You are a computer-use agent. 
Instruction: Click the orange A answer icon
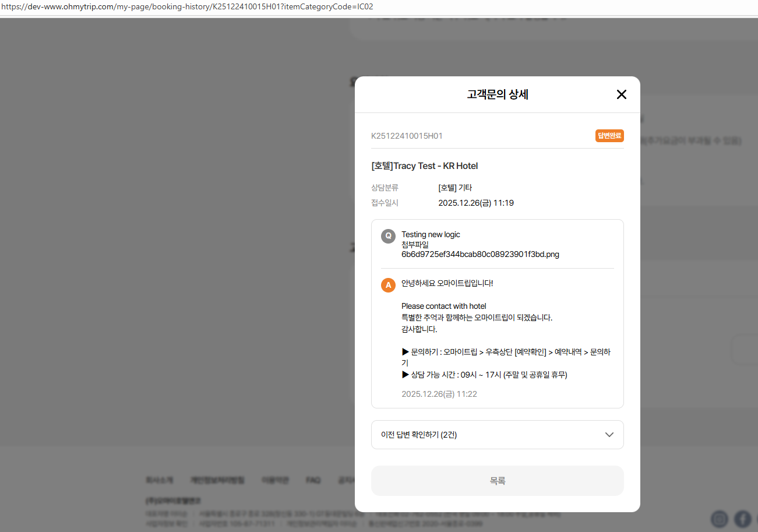pyautogui.click(x=388, y=285)
